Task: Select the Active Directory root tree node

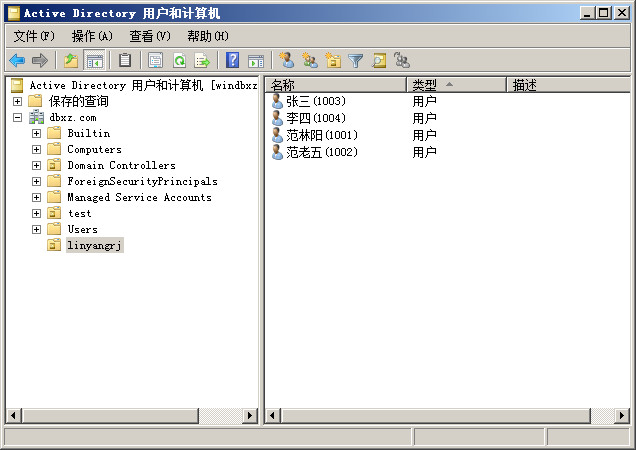Action: 143,85
